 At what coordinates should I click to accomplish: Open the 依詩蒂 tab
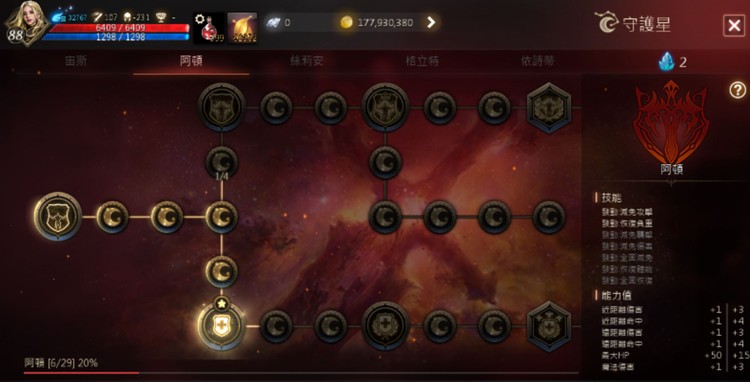click(x=538, y=61)
